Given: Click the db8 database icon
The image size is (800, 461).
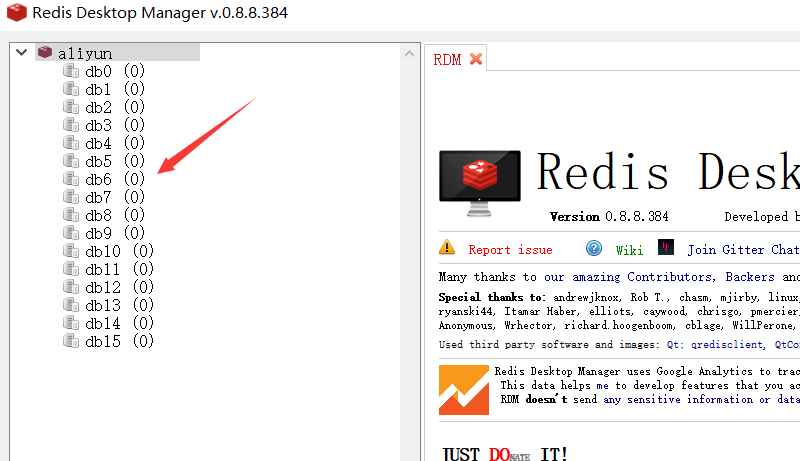Looking at the screenshot, I should pyautogui.click(x=71, y=215).
